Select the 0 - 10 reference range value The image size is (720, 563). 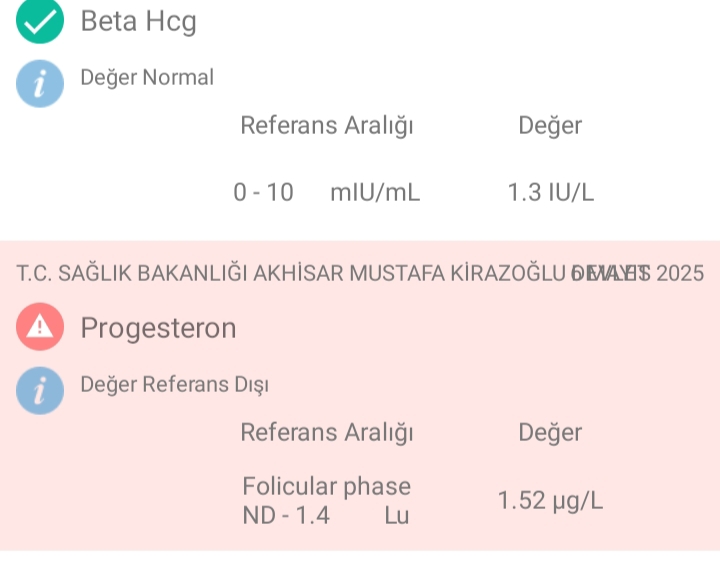coord(264,192)
